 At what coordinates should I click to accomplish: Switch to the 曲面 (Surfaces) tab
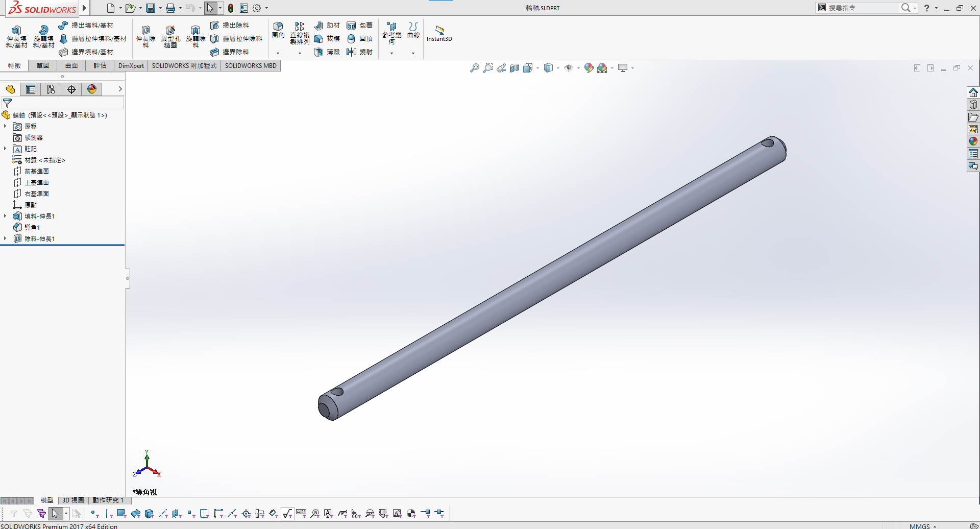pos(71,66)
